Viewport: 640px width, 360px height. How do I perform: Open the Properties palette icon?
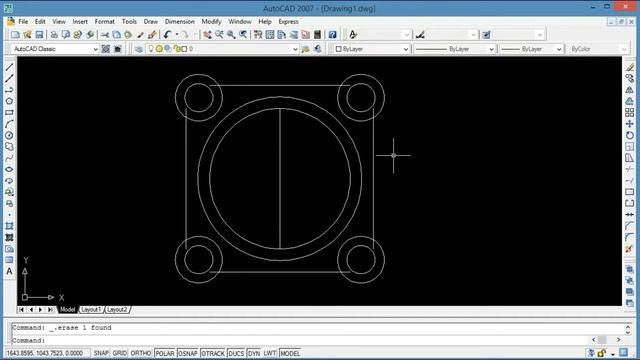[258, 35]
